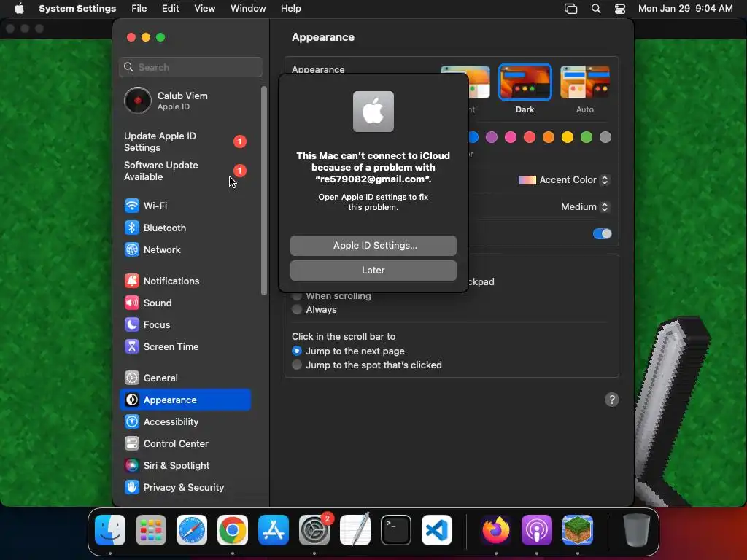Launch Firefox from the Dock
This screenshot has height=560, width=747.
click(x=496, y=530)
